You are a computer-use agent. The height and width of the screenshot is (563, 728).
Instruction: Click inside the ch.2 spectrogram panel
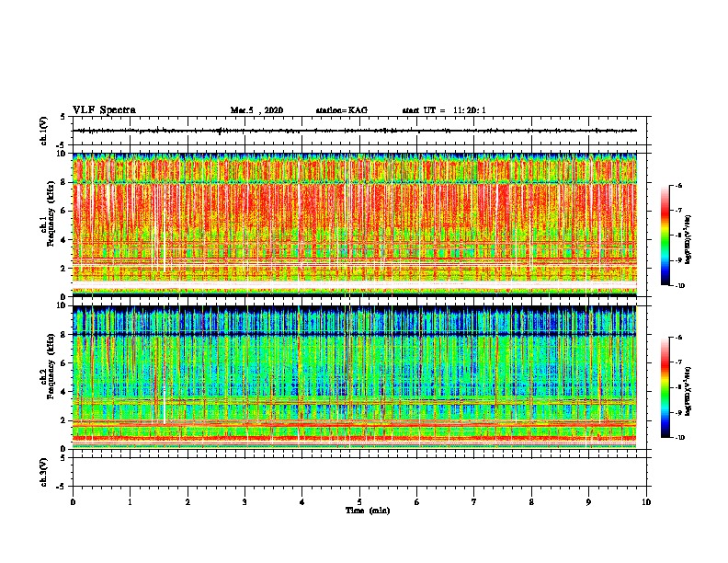355,377
